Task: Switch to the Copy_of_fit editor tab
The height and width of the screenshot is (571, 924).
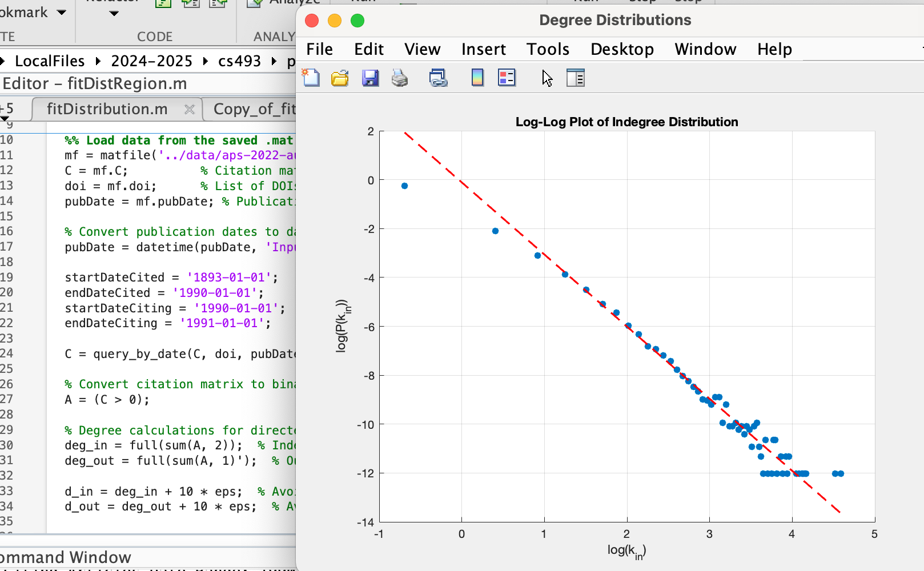Action: [254, 109]
